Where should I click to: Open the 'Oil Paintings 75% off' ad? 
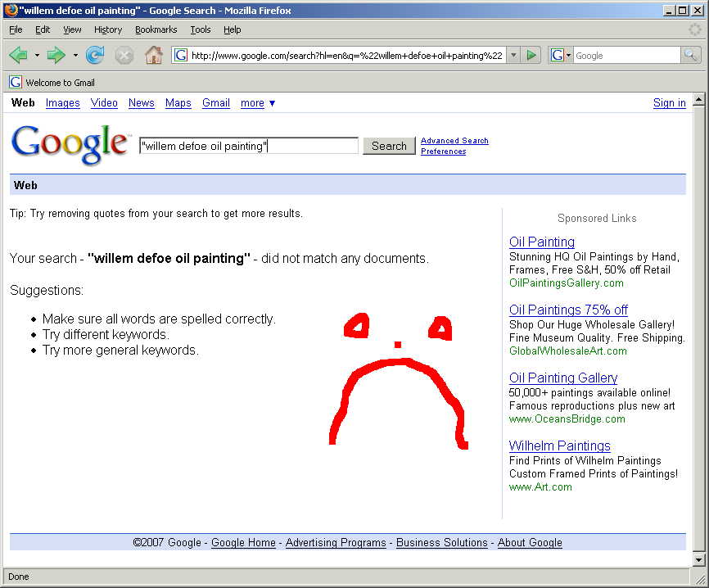tap(568, 310)
